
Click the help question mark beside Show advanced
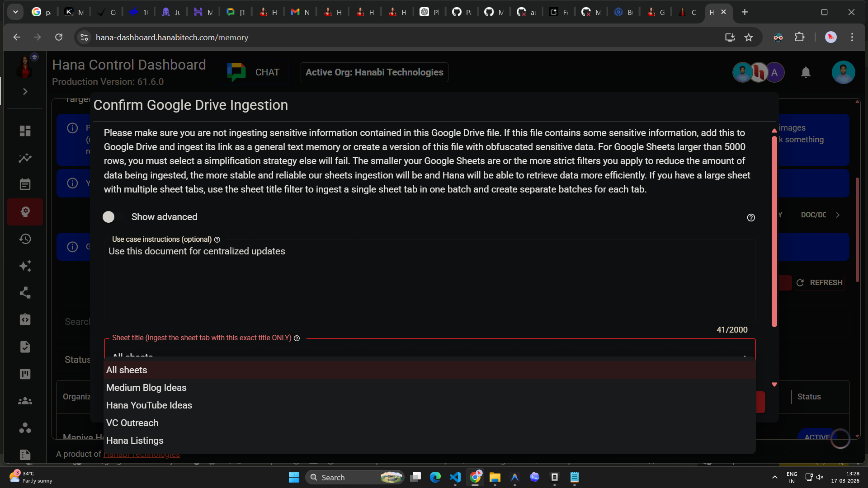pos(751,217)
